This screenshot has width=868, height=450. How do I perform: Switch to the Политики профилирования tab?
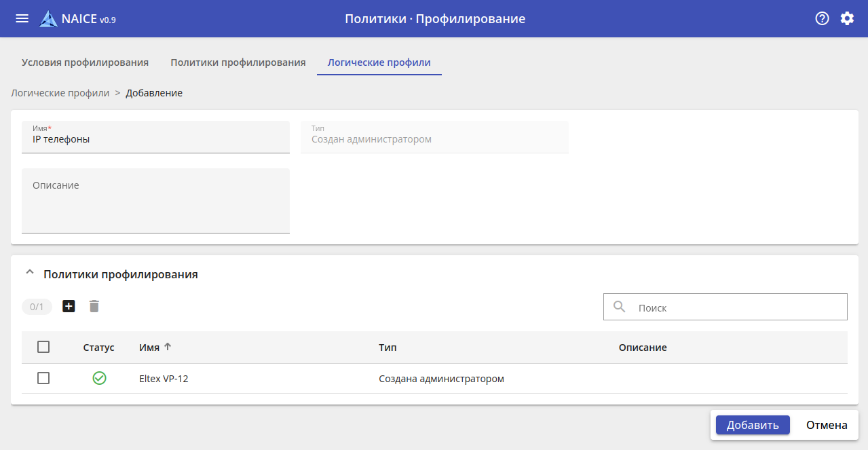(238, 62)
